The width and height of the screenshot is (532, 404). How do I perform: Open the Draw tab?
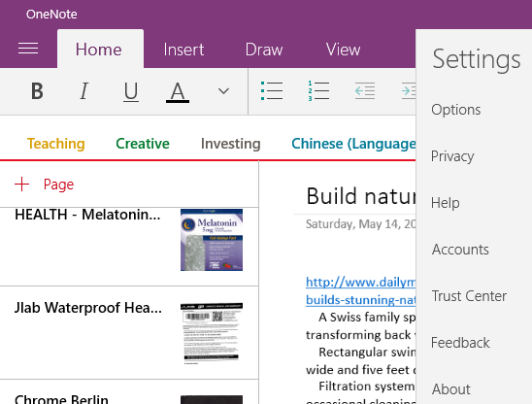click(x=264, y=50)
